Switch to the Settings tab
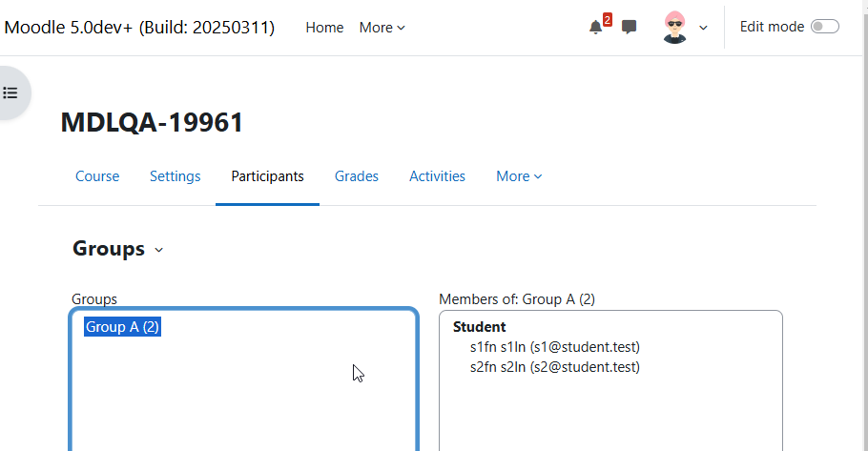The width and height of the screenshot is (868, 451). coord(175,176)
